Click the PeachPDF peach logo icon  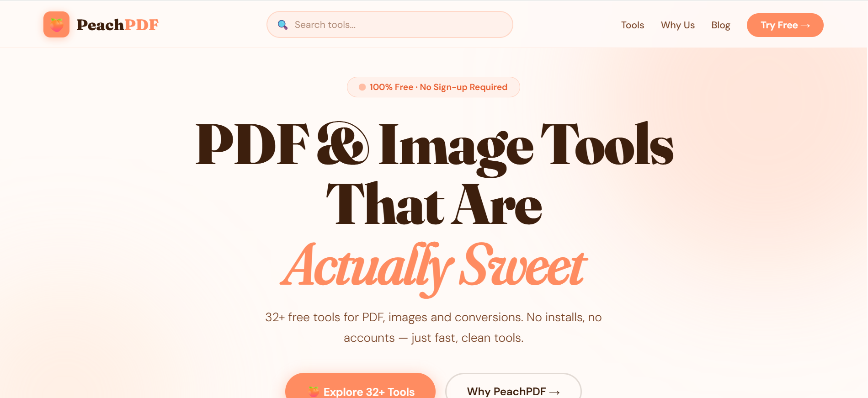point(56,24)
